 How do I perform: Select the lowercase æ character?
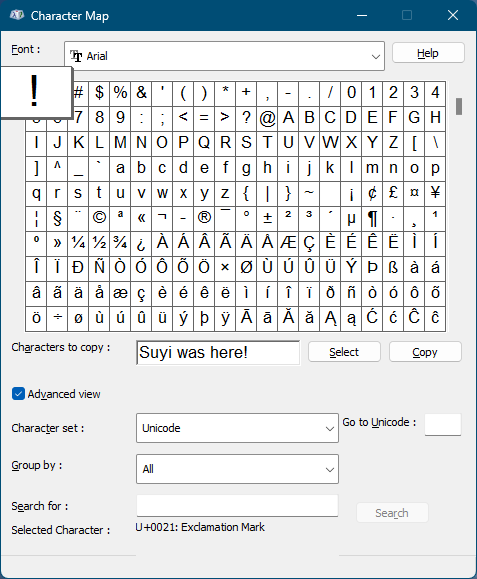120,293
